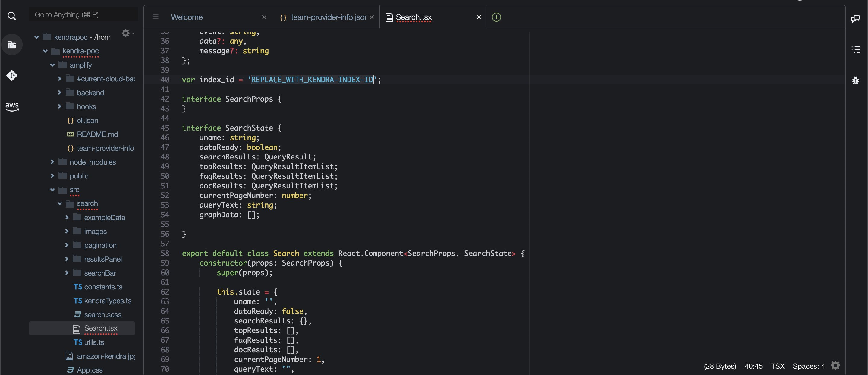Open the search magnifier in left sidebar
The width and height of the screenshot is (868, 375).
pyautogui.click(x=12, y=16)
